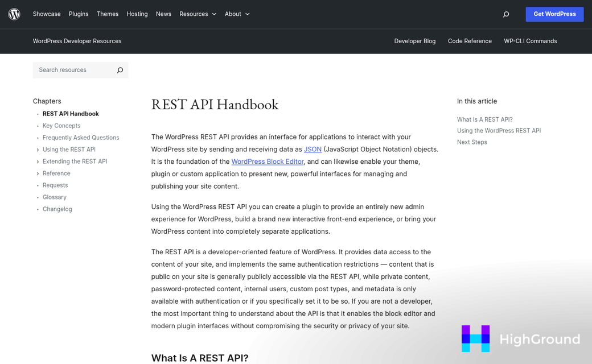
Task: Click the What Is A REST API? heading
Action: coord(200,358)
